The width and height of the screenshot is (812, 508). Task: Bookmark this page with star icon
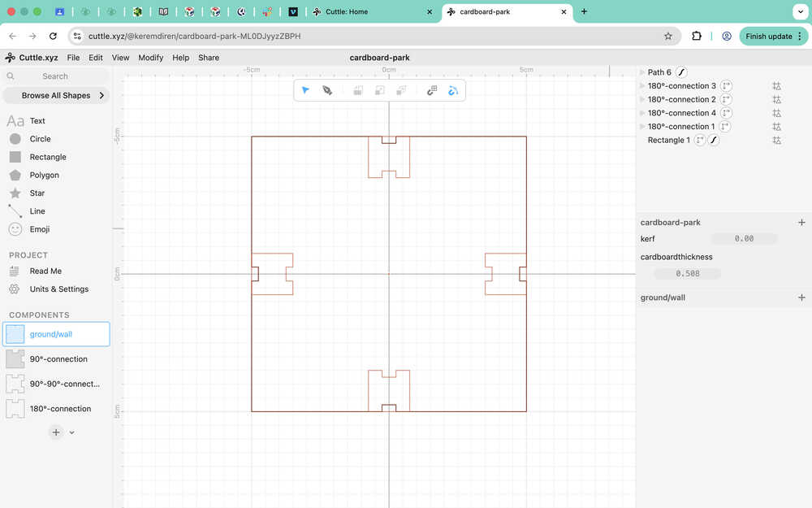pyautogui.click(x=668, y=37)
